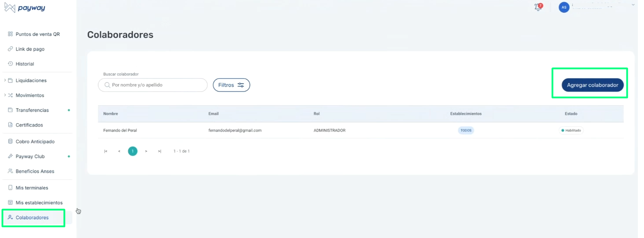
Task: Click the Historial clock icon
Action: pos(11,64)
